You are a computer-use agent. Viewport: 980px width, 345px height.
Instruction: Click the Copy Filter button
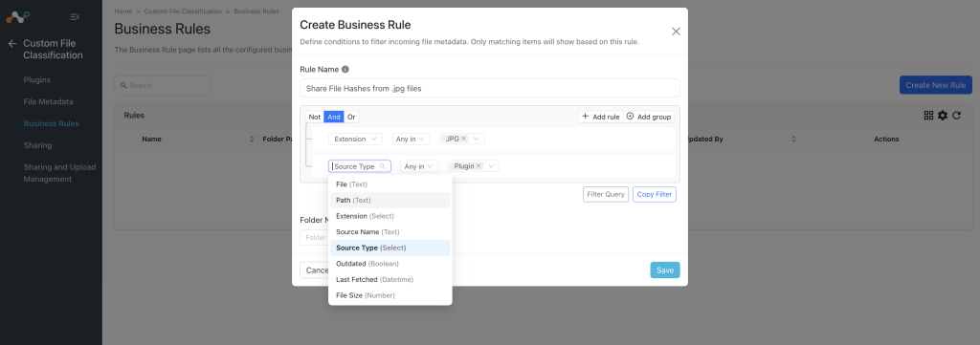(x=655, y=195)
